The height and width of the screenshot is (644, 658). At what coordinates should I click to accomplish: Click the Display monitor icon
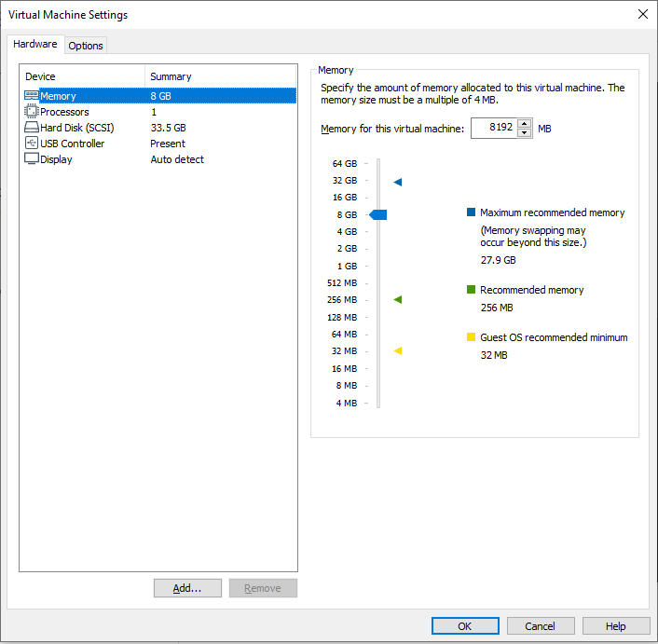[31, 159]
